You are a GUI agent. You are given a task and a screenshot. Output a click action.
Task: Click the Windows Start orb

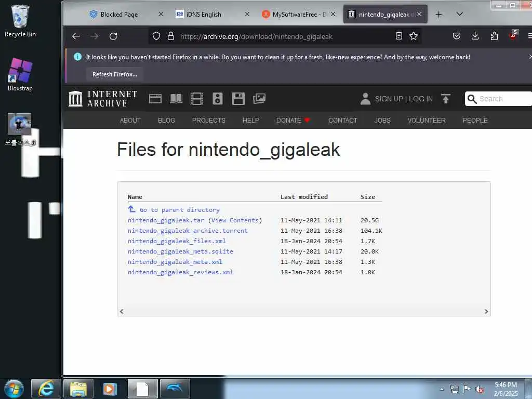pos(14,389)
